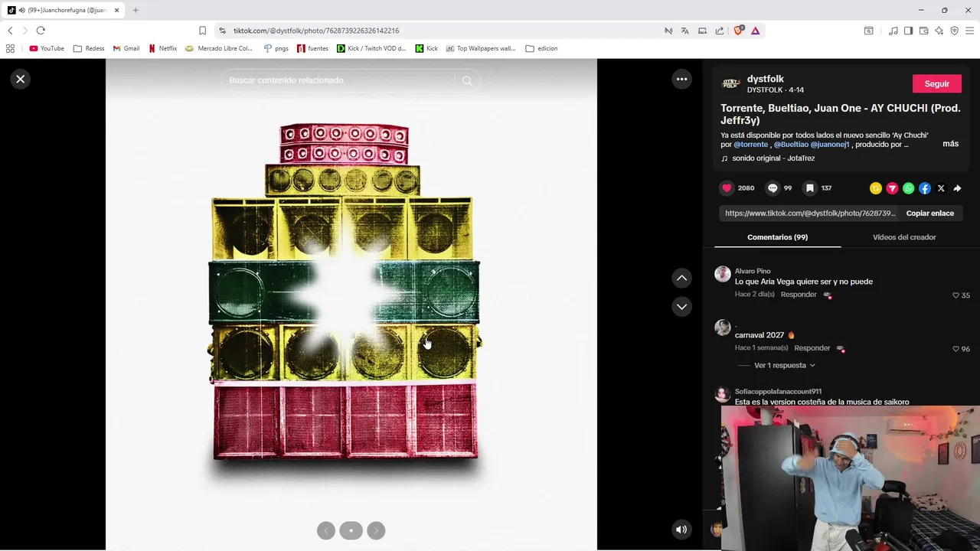The width and height of the screenshot is (980, 551).
Task: Open comments via the speech bubble icon
Action: (773, 188)
